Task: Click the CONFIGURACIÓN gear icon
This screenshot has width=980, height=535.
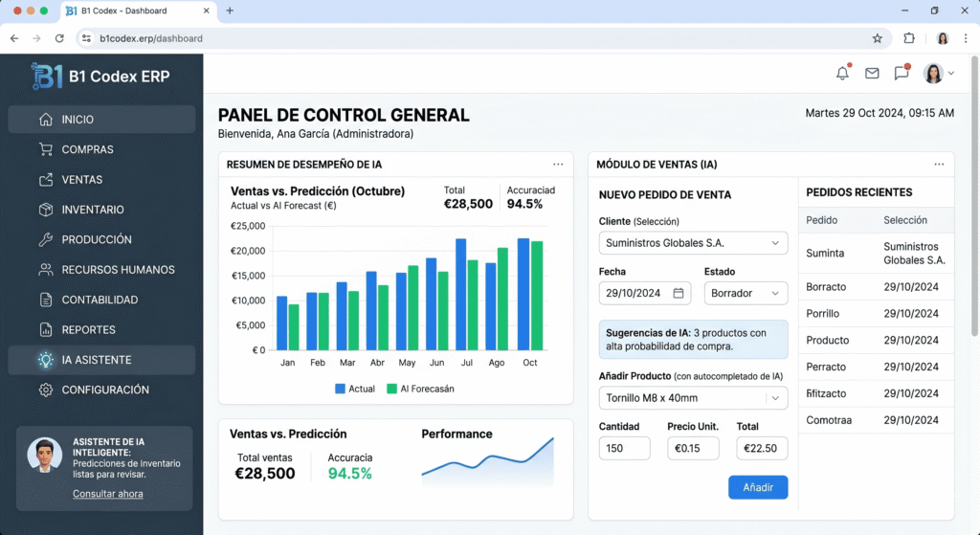Action: pos(46,390)
